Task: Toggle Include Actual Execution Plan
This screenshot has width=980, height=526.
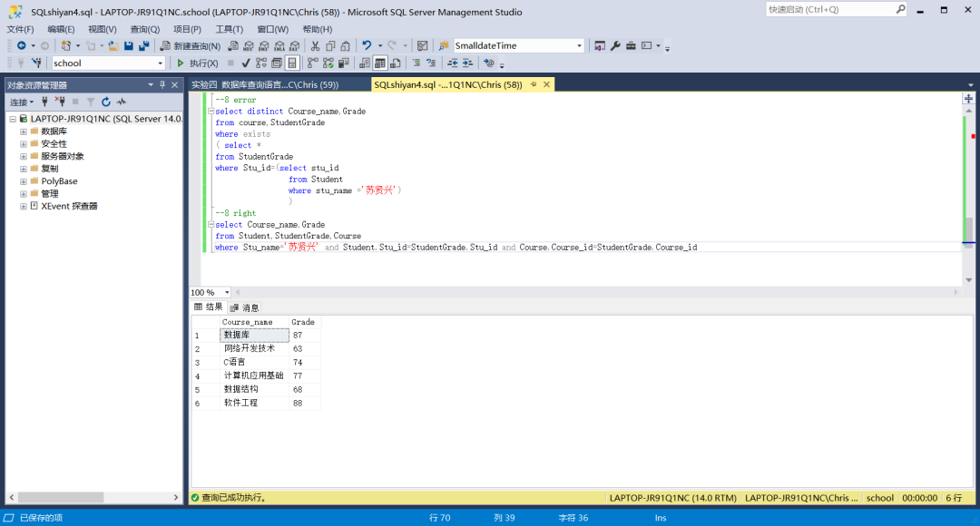Action: tap(312, 63)
